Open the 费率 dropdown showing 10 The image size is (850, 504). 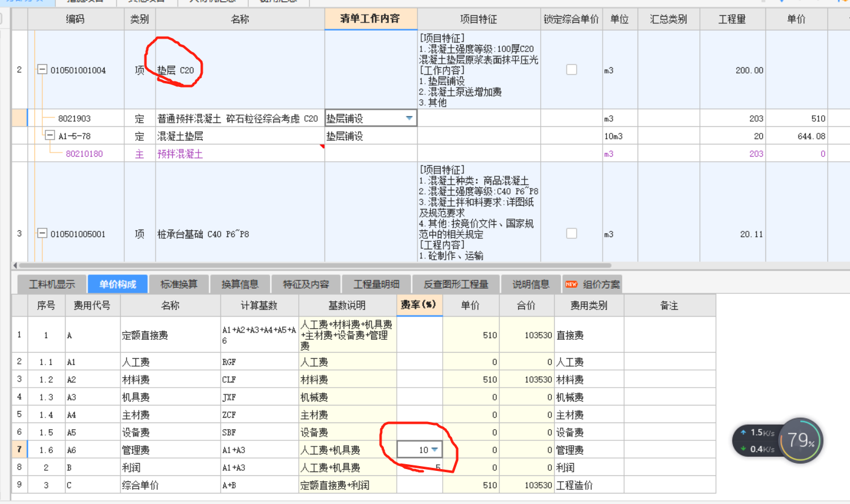pyautogui.click(x=435, y=450)
